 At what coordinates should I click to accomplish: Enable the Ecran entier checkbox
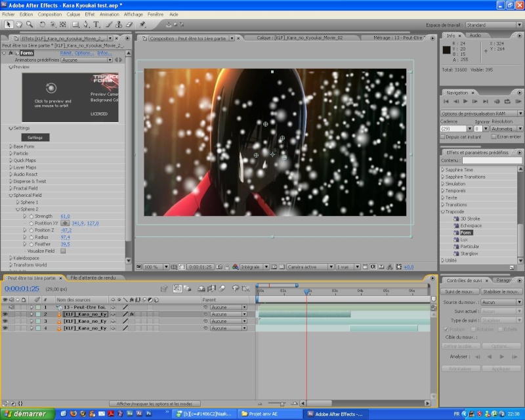493,136
